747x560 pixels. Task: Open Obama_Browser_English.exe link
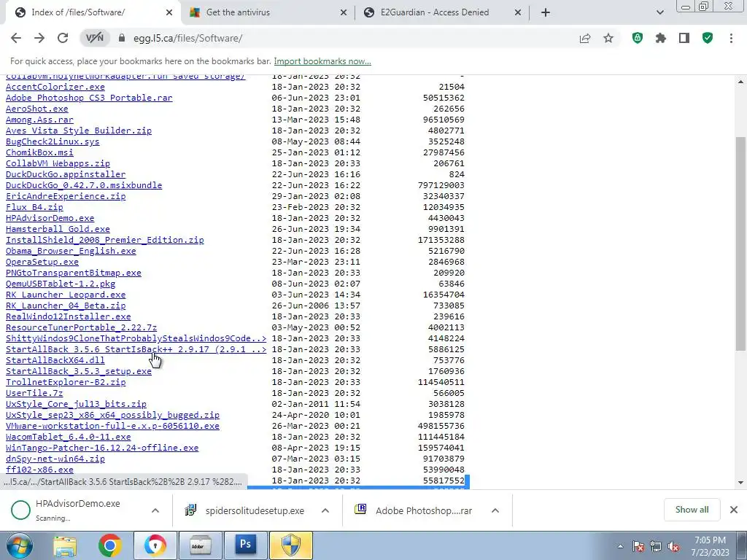click(71, 252)
